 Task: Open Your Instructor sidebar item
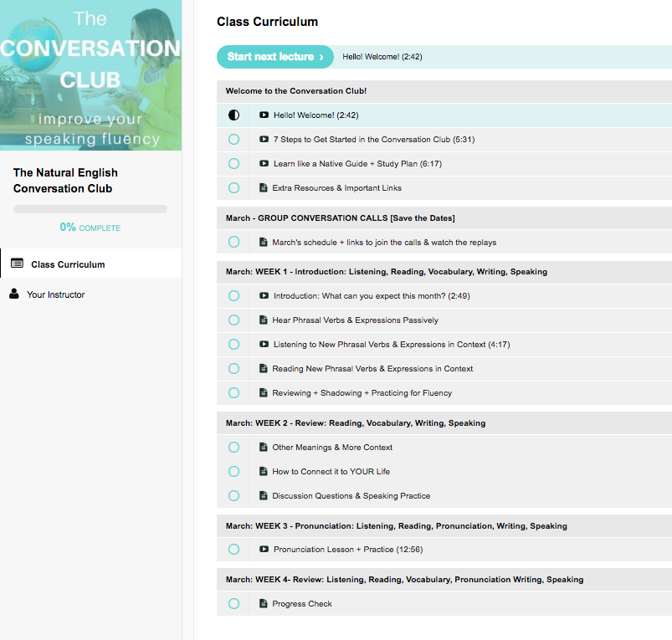click(x=55, y=294)
